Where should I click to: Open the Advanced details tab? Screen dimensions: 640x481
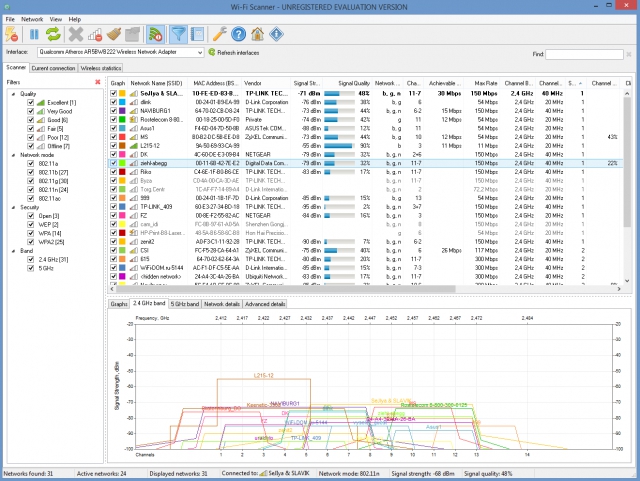coord(265,304)
